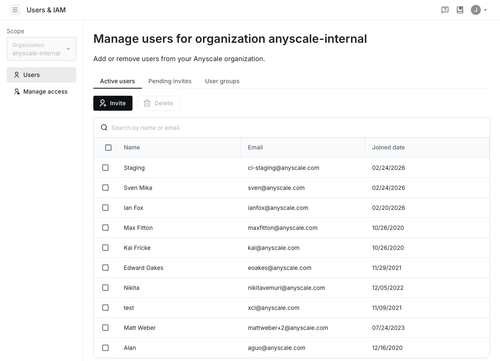Open Manage access in the sidebar
This screenshot has height=361, width=500.
[41, 91]
